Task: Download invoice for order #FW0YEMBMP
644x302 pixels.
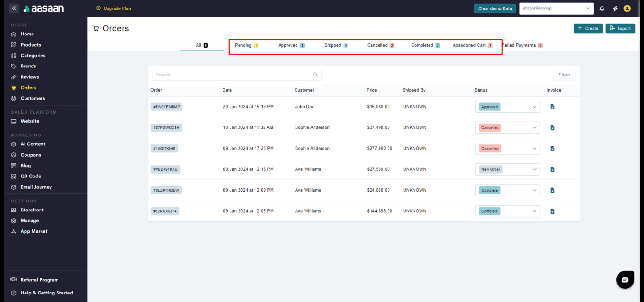Action: click(553, 107)
